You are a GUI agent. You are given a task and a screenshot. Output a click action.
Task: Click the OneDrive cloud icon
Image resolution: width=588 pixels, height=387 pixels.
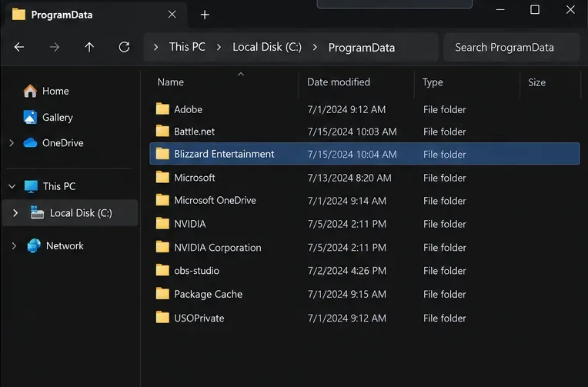pyautogui.click(x=30, y=143)
